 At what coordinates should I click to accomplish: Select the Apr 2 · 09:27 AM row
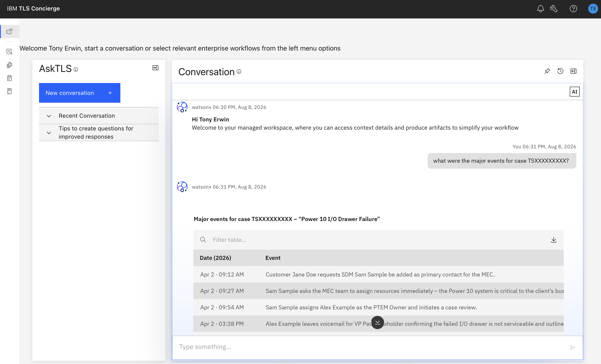(x=378, y=291)
